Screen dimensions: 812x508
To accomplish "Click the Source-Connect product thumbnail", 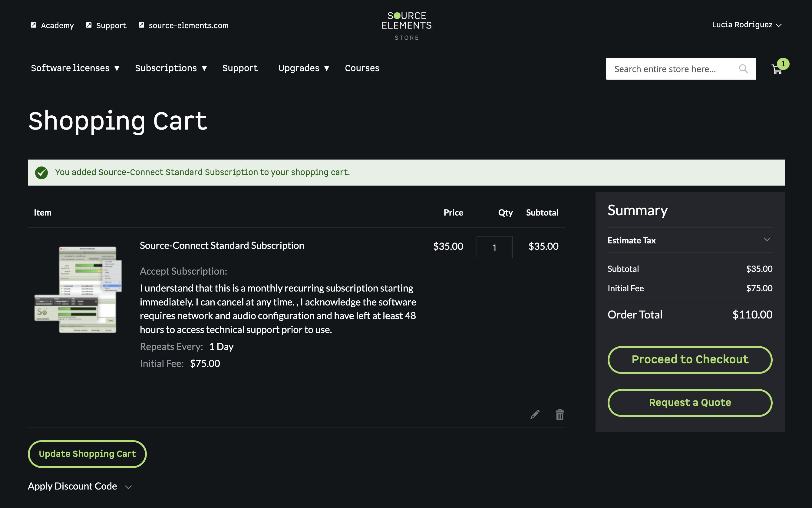I will 78,289.
